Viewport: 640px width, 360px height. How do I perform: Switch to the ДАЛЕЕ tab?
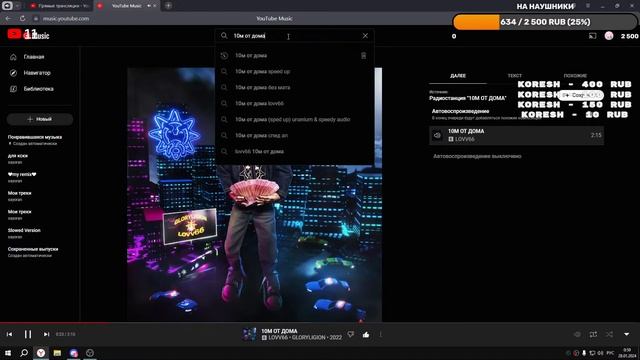pos(458,76)
